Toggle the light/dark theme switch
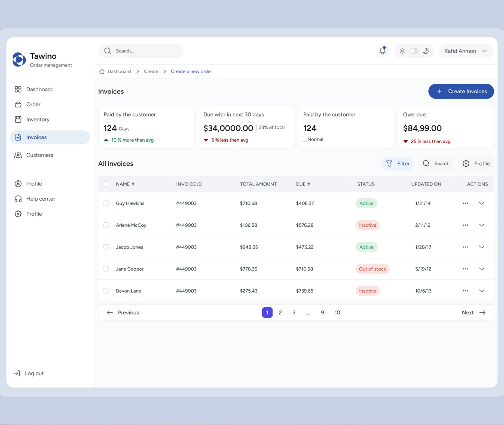This screenshot has width=504, height=425. 414,51
